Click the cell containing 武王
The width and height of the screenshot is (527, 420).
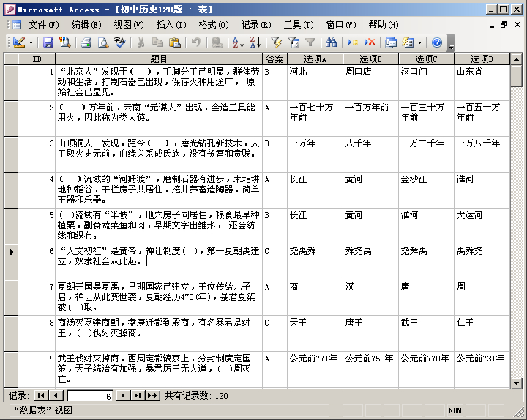click(x=426, y=334)
